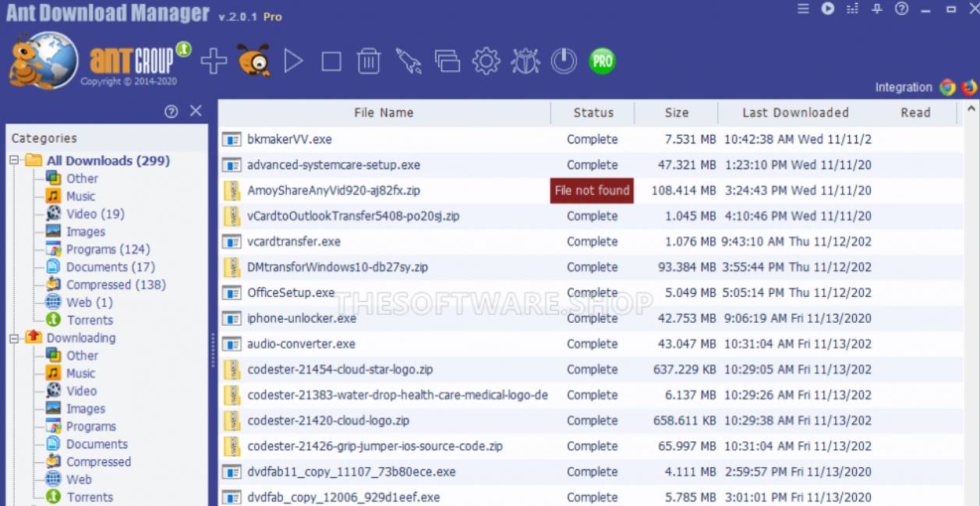The image size is (980, 506).
Task: Select Programs (124) category
Action: click(108, 249)
